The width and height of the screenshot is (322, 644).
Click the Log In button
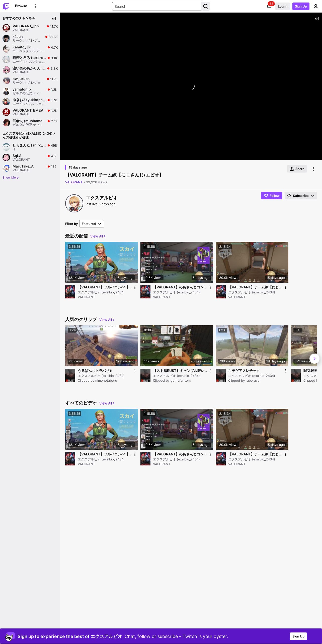(282, 6)
